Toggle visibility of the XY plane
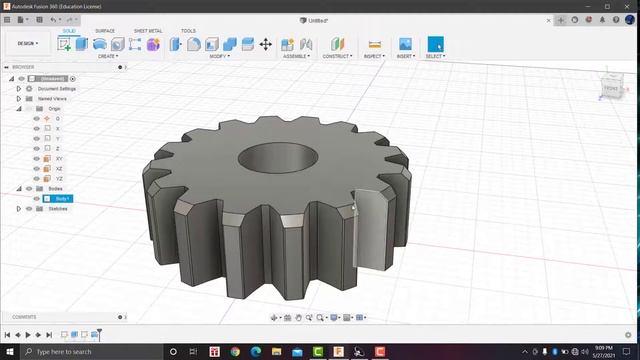640x360 pixels. (x=37, y=159)
